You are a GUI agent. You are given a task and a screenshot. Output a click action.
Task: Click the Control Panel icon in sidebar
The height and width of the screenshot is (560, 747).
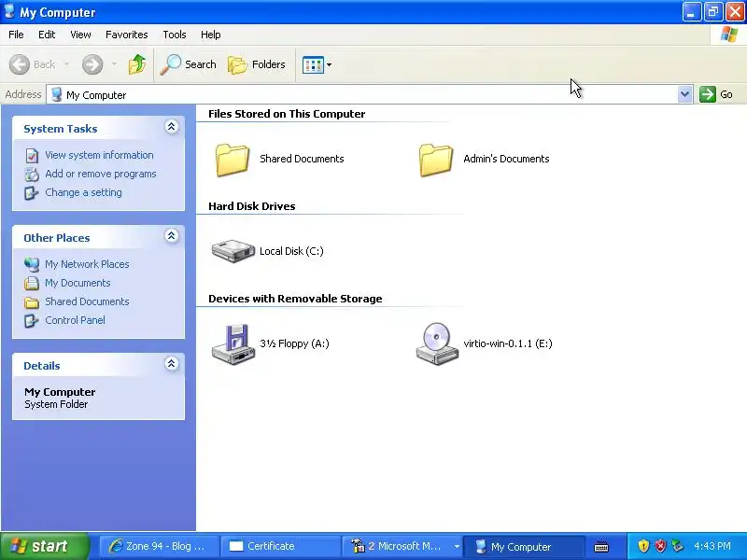32,320
